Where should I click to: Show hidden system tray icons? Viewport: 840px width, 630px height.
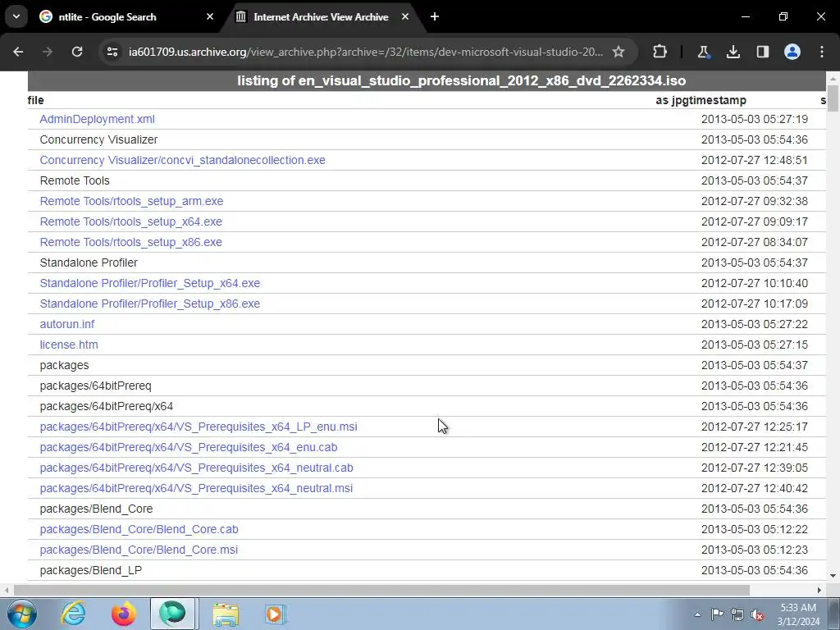[697, 614]
